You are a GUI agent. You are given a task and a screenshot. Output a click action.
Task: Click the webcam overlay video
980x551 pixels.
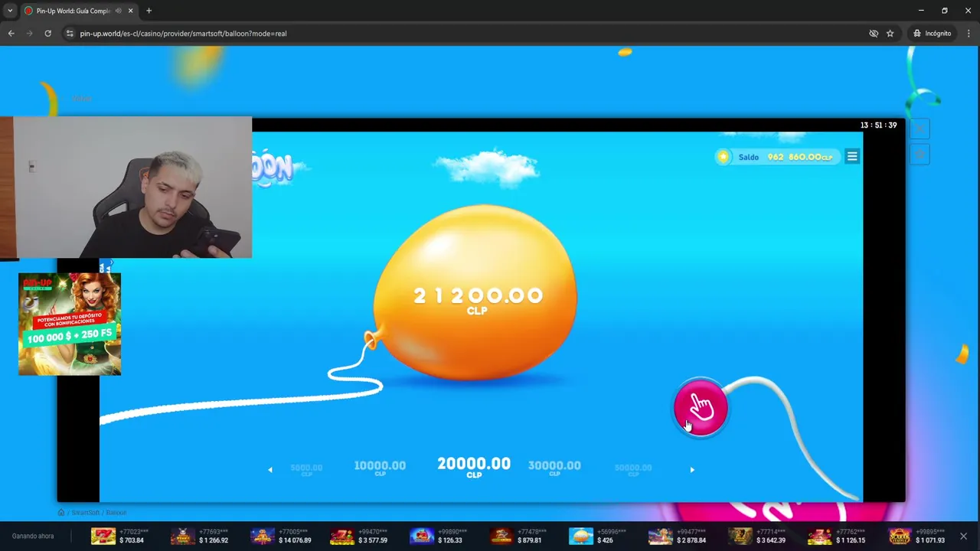(126, 187)
